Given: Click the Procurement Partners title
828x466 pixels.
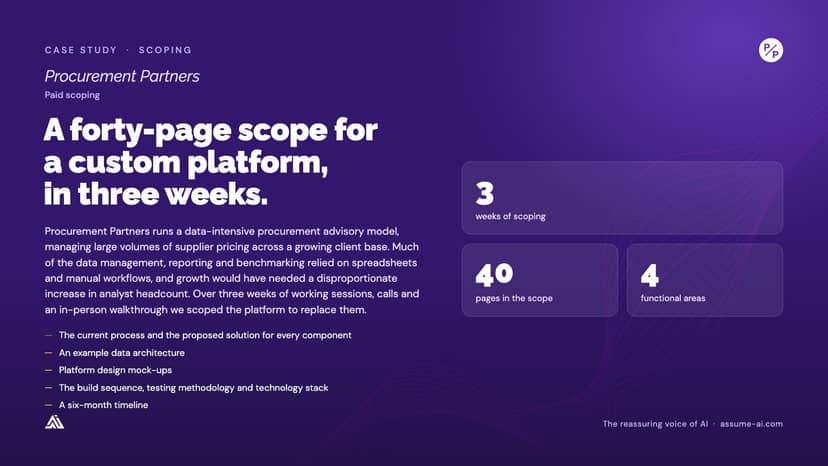Looking at the screenshot, I should (122, 76).
